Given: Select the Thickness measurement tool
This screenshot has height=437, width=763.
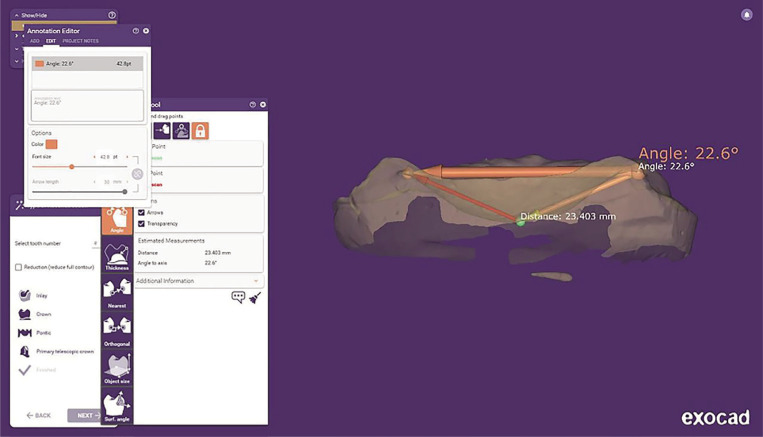Looking at the screenshot, I should click(117, 255).
